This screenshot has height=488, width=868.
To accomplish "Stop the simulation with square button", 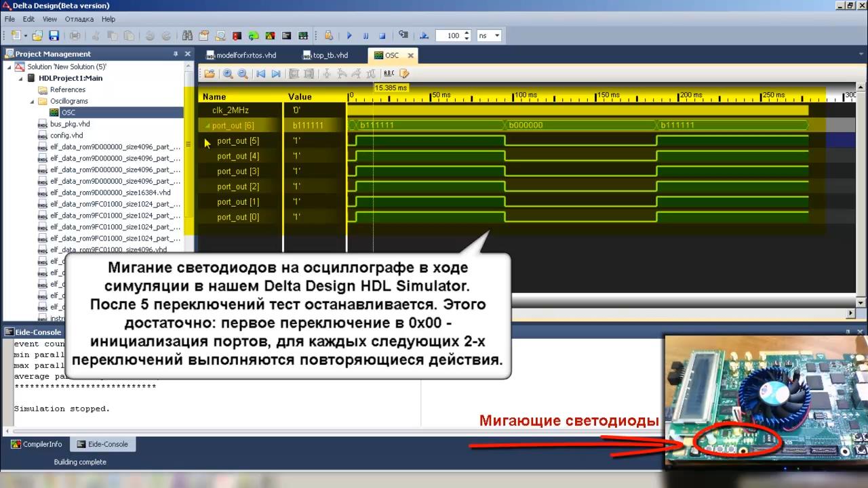I will 382,36.
